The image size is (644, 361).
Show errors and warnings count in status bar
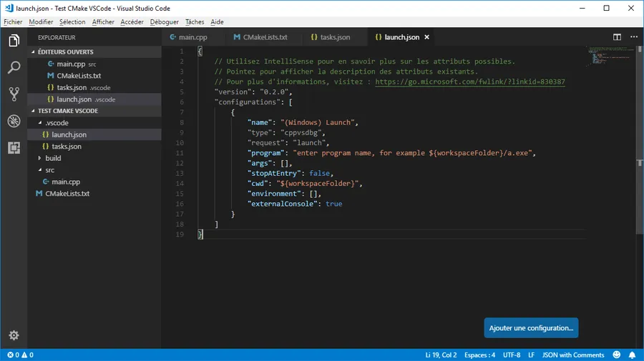(x=20, y=355)
